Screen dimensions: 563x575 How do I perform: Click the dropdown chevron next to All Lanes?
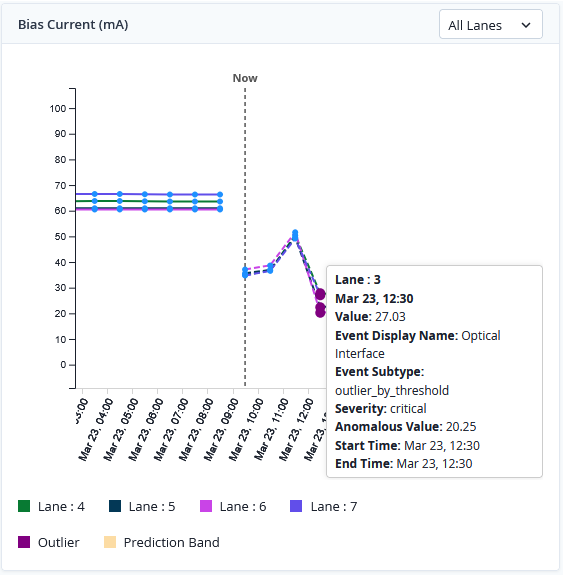pyautogui.click(x=526, y=25)
